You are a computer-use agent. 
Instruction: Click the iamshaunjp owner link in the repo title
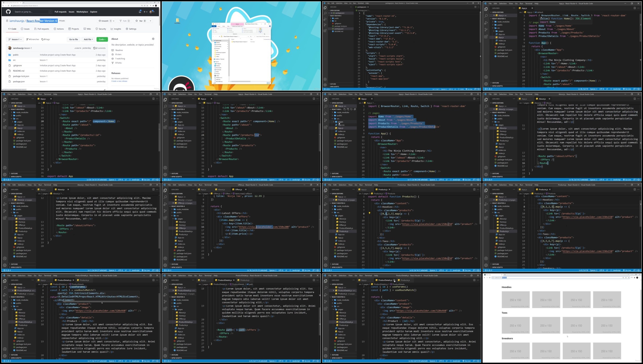pos(17,21)
